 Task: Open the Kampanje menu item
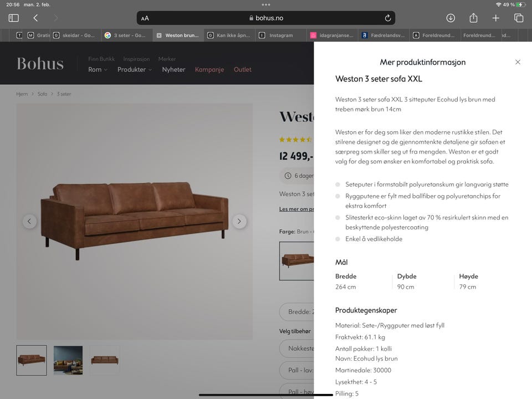click(209, 70)
